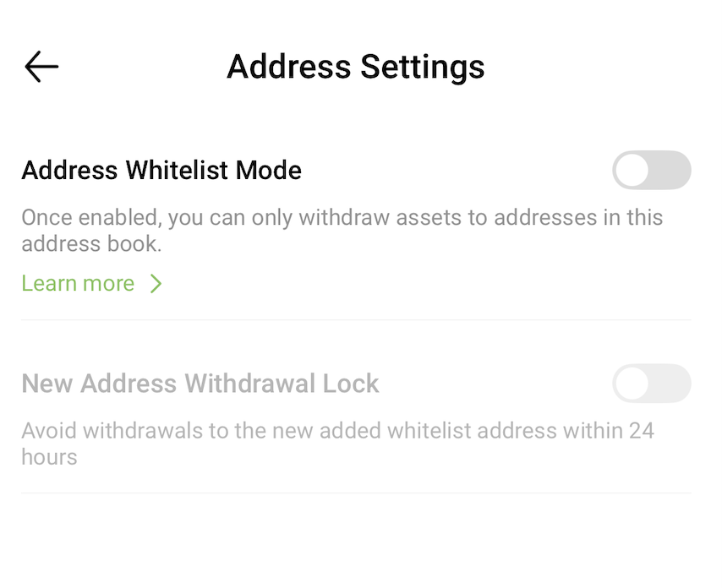
Task: Select the Address Whitelist Mode label
Action: coord(161,171)
